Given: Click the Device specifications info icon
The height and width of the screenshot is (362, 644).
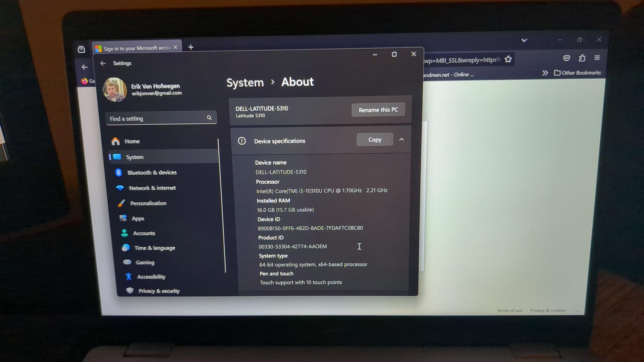Looking at the screenshot, I should pos(242,141).
